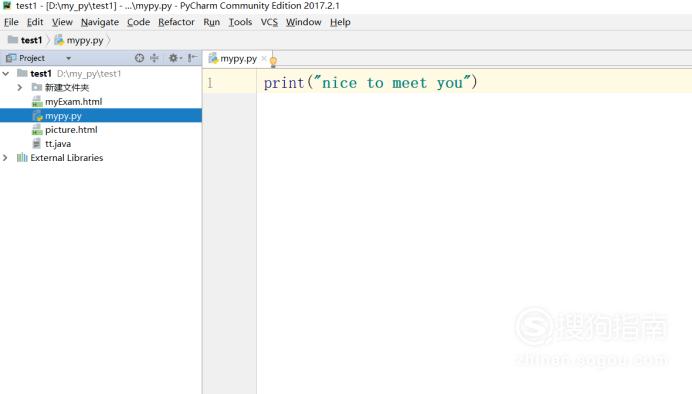Hide the Project panel
Viewport: 692px width, 394px height.
click(192, 58)
